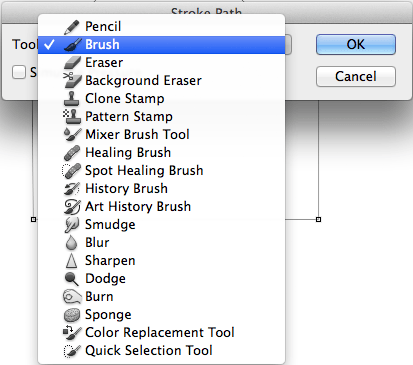This screenshot has width=413, height=365.
Task: Select Spot Healing Brush entry
Action: coord(161,171)
